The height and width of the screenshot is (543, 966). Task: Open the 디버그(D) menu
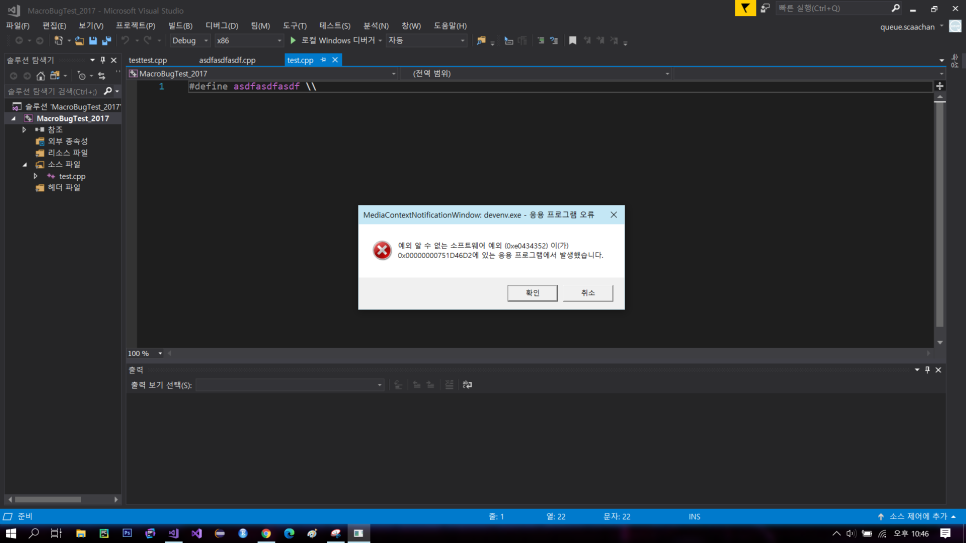pos(222,26)
